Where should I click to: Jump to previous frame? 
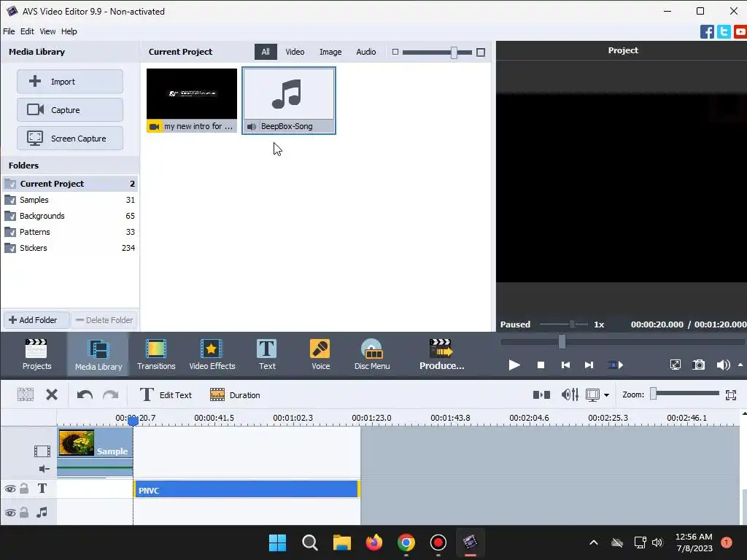pyautogui.click(x=565, y=365)
